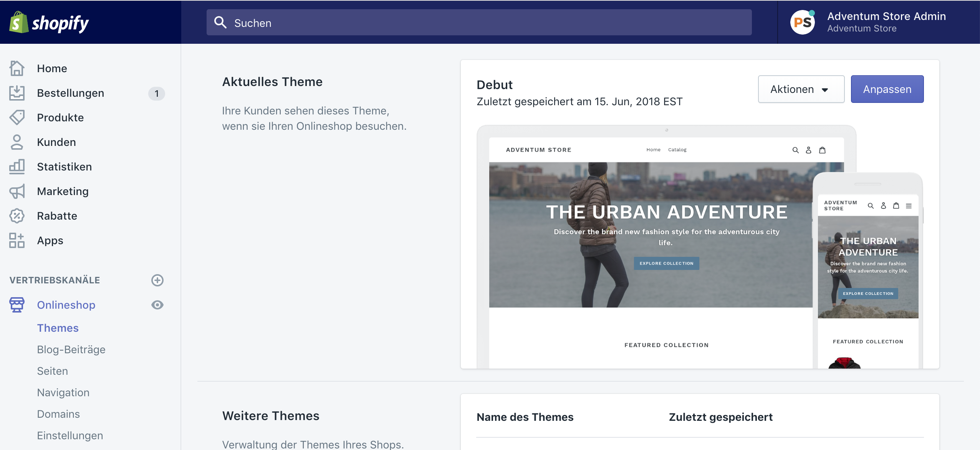Click the Produkte tag icon
980x450 pixels.
[17, 117]
